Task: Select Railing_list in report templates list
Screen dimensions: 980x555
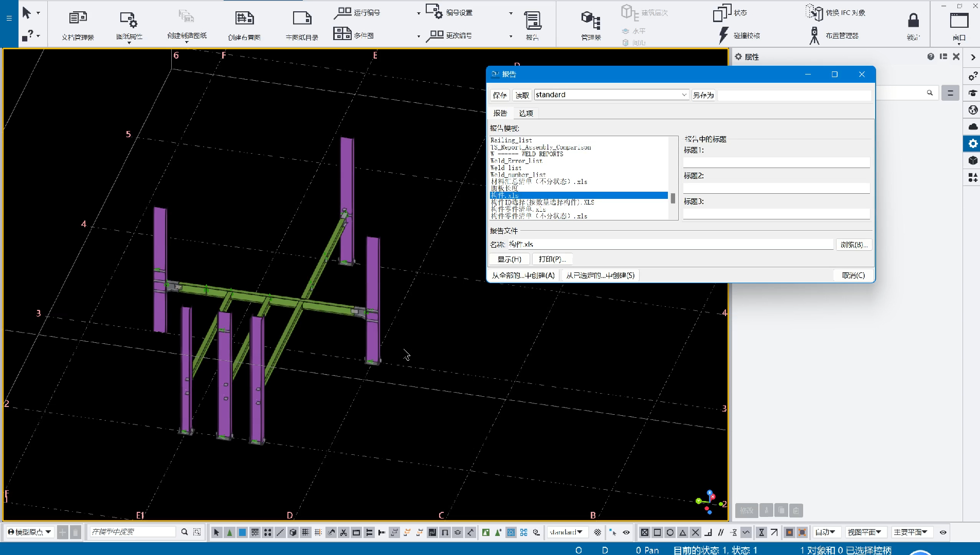Action: tap(511, 140)
